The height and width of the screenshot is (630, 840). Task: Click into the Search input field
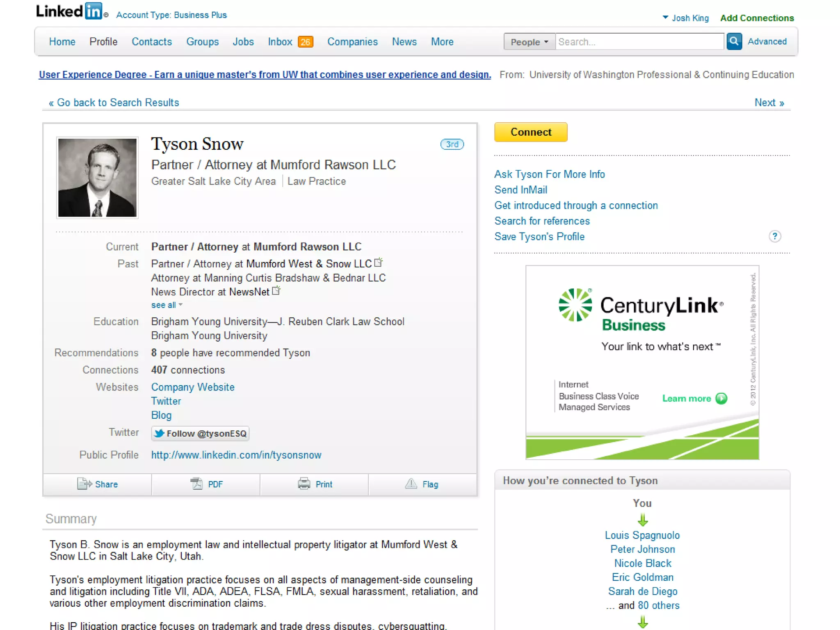(x=639, y=42)
